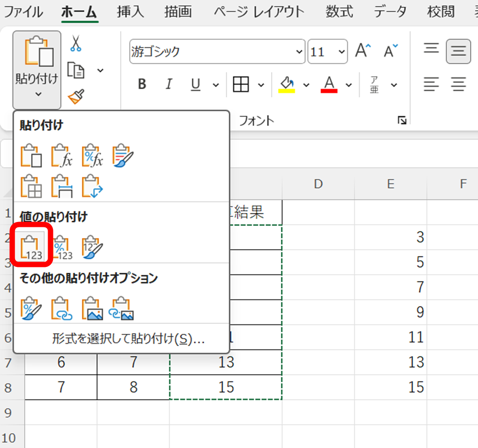478x448 pixels.
Task: Click the scissors cut icon
Action: pos(76,44)
